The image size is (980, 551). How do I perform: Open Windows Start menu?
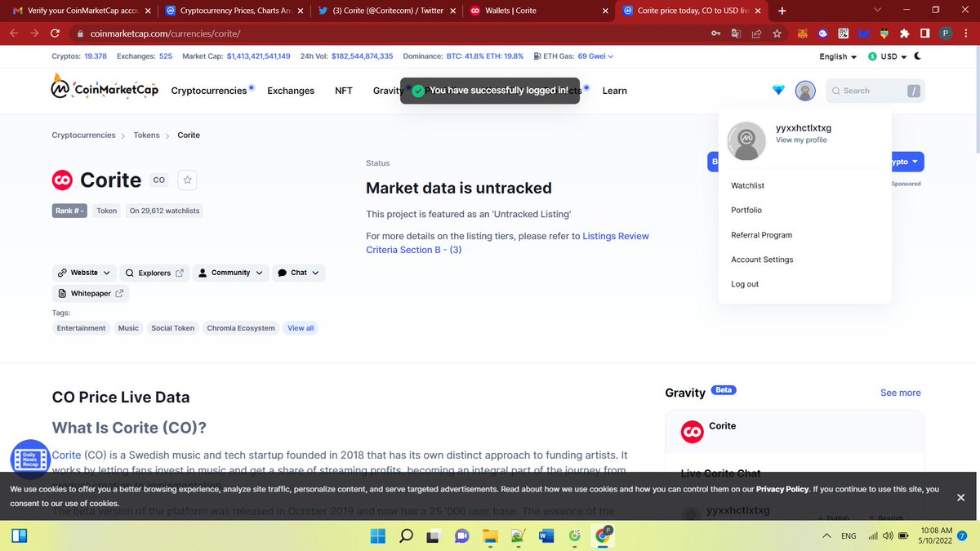point(379,535)
